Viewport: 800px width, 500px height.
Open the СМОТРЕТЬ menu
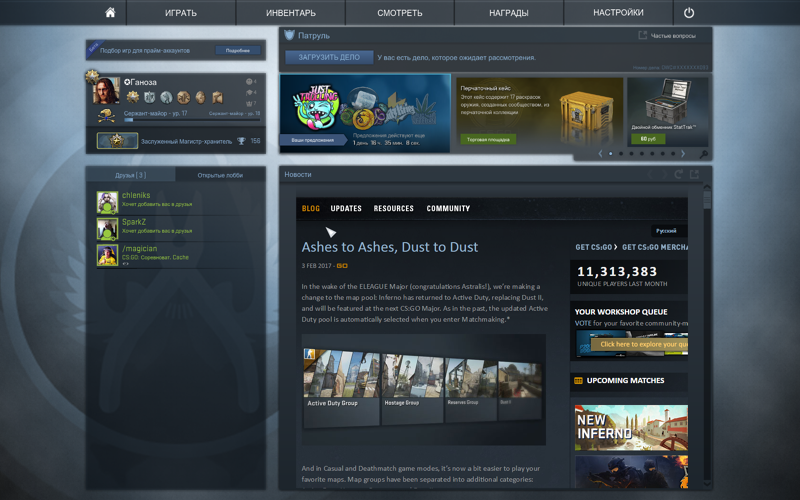pyautogui.click(x=399, y=13)
